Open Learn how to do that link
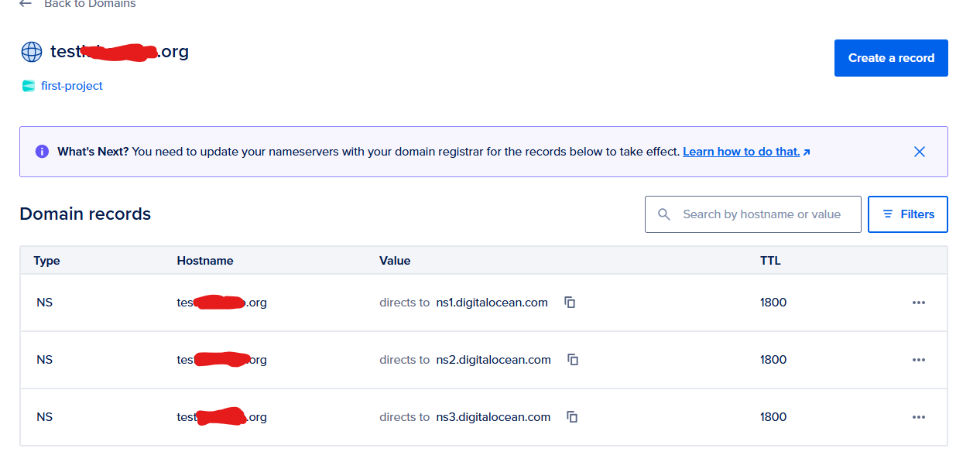This screenshot has height=462, width=980. click(746, 152)
